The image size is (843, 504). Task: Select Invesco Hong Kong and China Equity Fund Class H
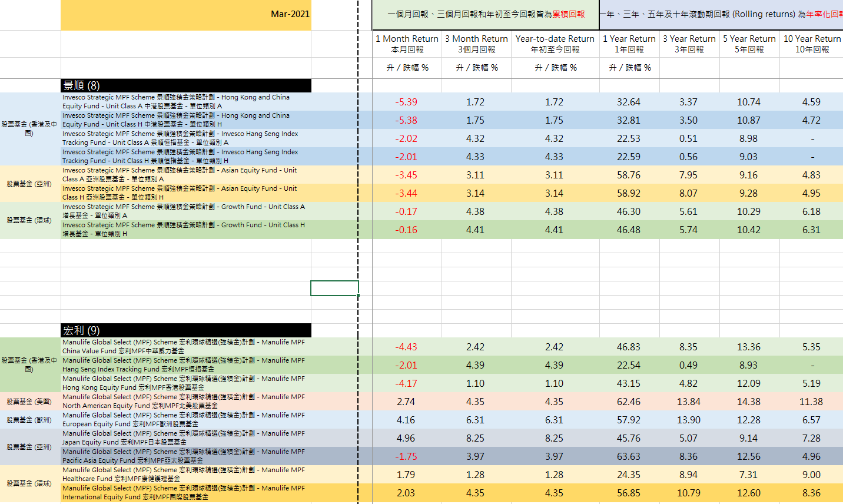click(x=186, y=120)
